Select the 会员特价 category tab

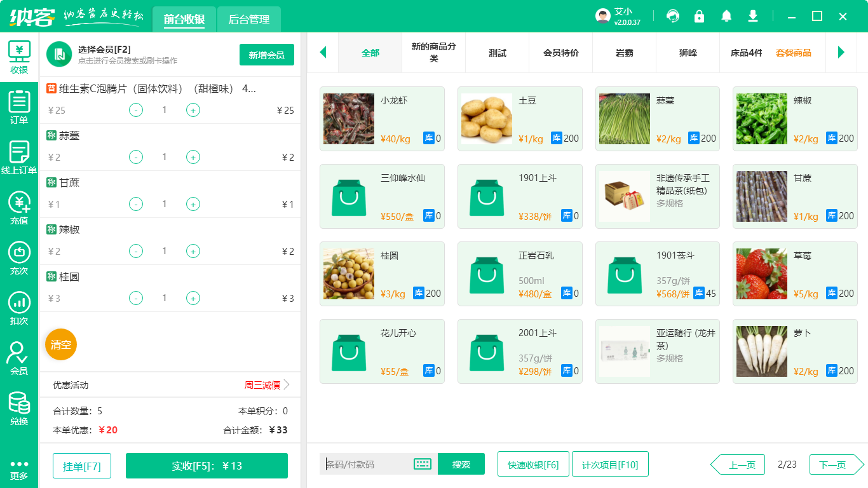(560, 53)
